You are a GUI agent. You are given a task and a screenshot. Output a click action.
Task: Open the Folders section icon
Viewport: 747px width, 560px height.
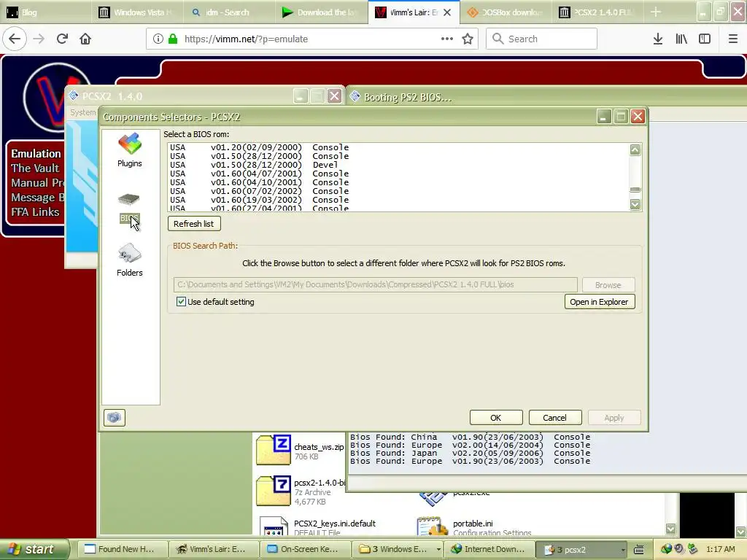(x=130, y=260)
